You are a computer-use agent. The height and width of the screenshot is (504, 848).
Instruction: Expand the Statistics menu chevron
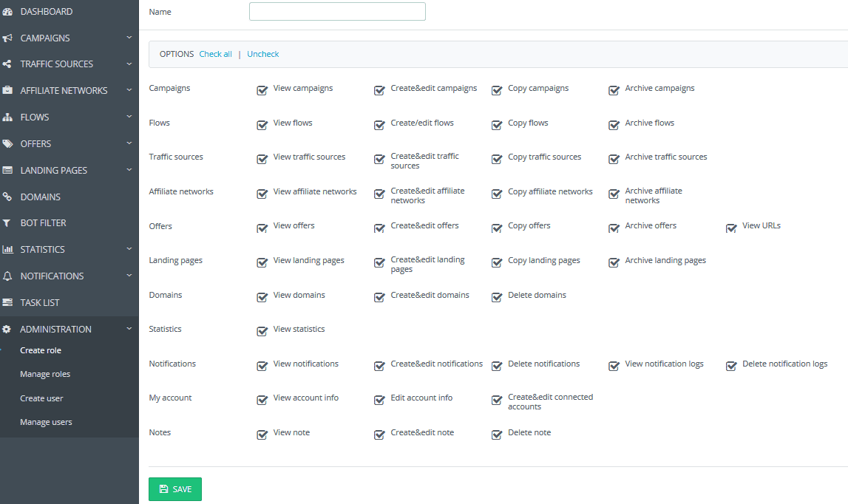[129, 249]
